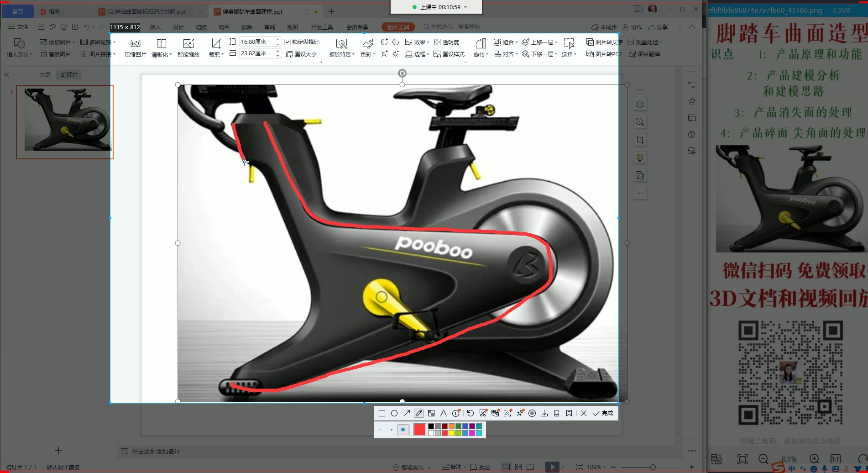Open the 设计 ribbon tab
The image size is (868, 473).
point(178,27)
